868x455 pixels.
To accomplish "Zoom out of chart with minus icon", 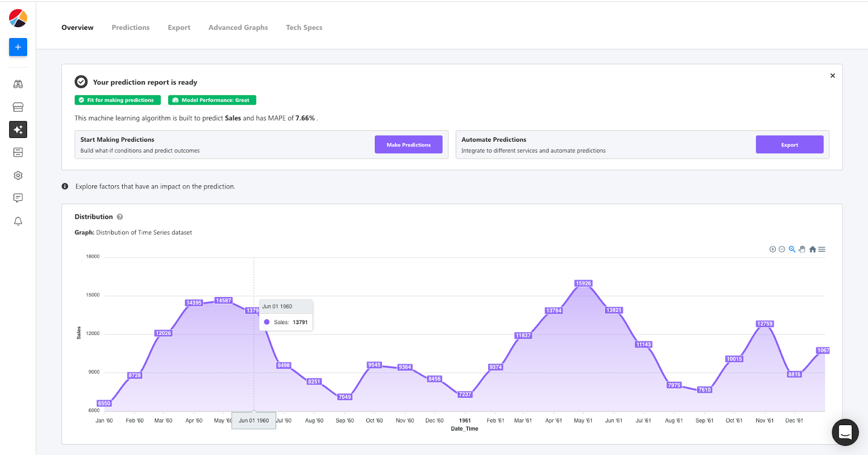I will click(x=782, y=249).
